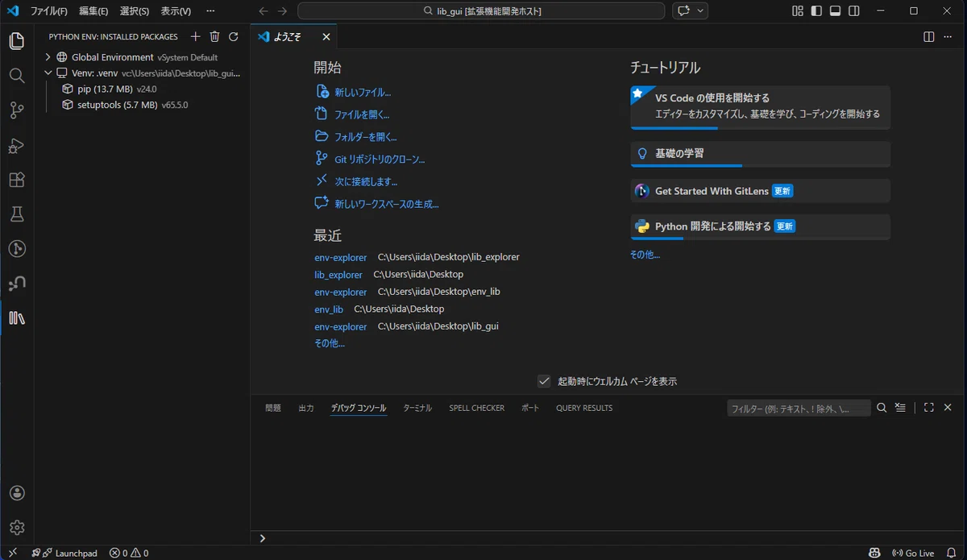This screenshot has width=967, height=560.
Task: Click 新しいファイル... link
Action: 363,93
